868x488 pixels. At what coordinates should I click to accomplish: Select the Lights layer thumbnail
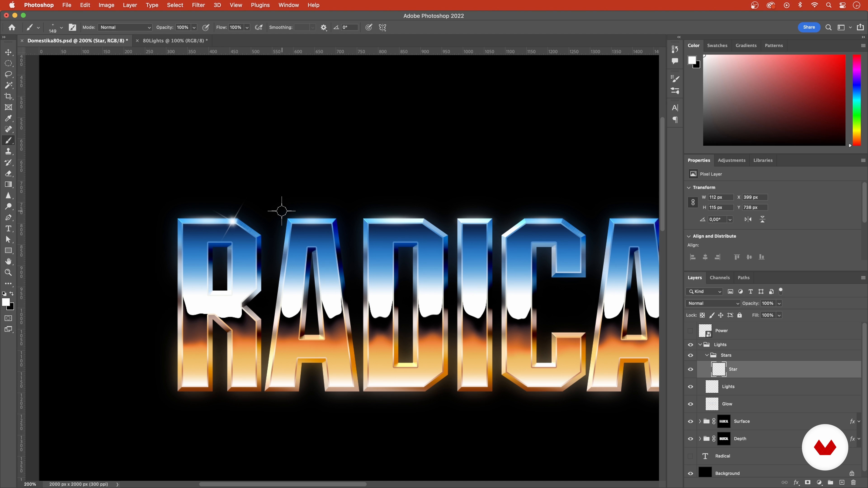tap(712, 387)
